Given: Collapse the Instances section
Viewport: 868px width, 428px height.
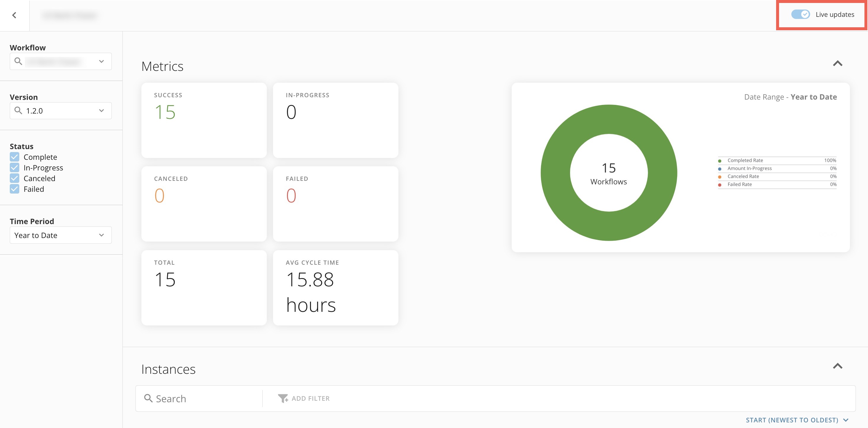Looking at the screenshot, I should pos(838,366).
